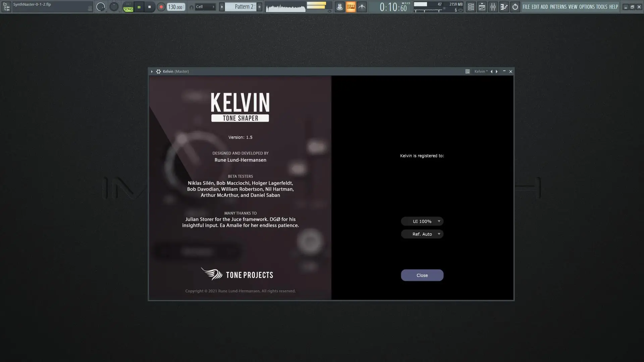The image size is (644, 362).
Task: Toggle blend recorded notes
Action: pos(351,7)
